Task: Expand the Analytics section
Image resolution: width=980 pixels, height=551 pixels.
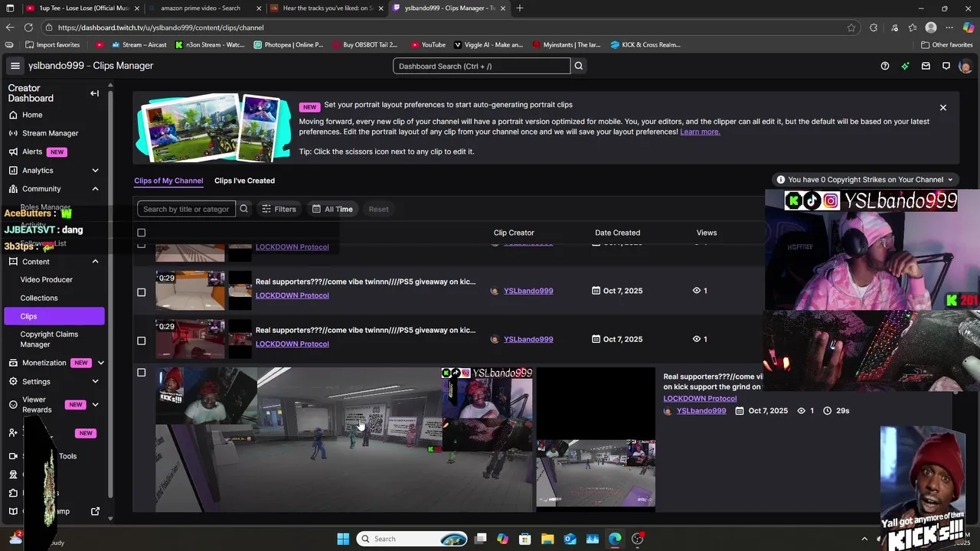Action: [95, 171]
